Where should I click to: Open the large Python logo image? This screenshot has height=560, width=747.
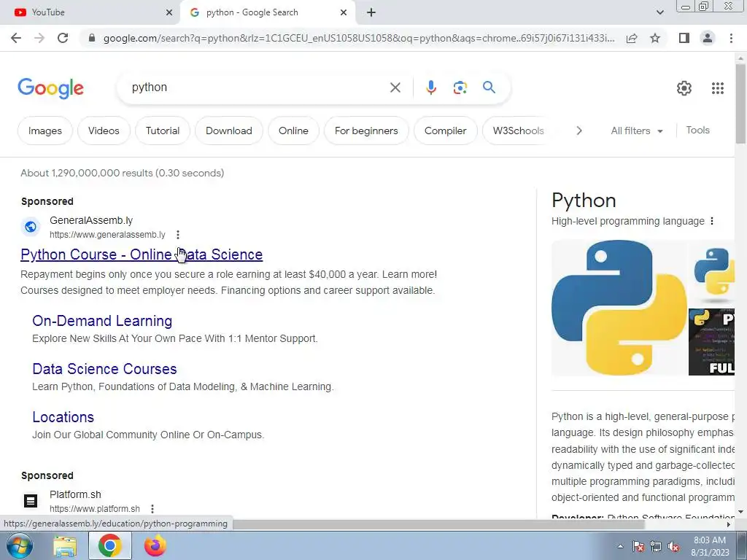[619, 308]
